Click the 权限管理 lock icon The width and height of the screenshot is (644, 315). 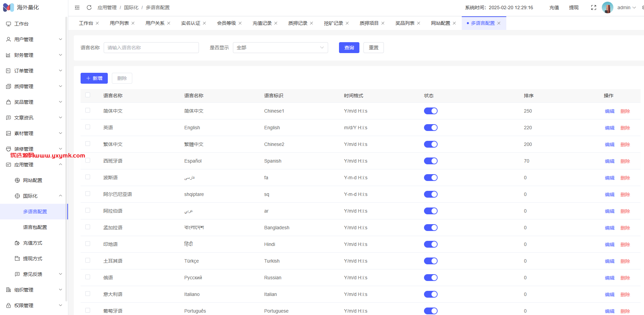point(9,305)
